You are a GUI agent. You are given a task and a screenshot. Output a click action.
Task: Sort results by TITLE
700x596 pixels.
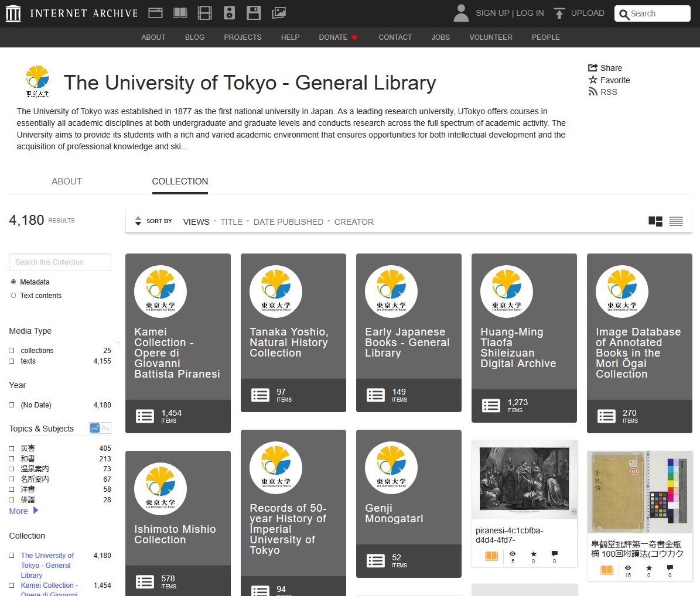tap(231, 222)
